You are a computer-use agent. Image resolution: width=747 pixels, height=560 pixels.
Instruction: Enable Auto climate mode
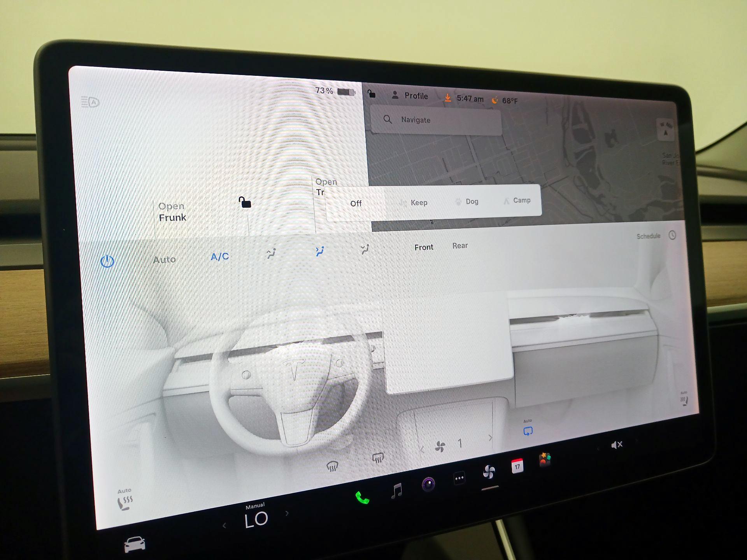point(164,259)
